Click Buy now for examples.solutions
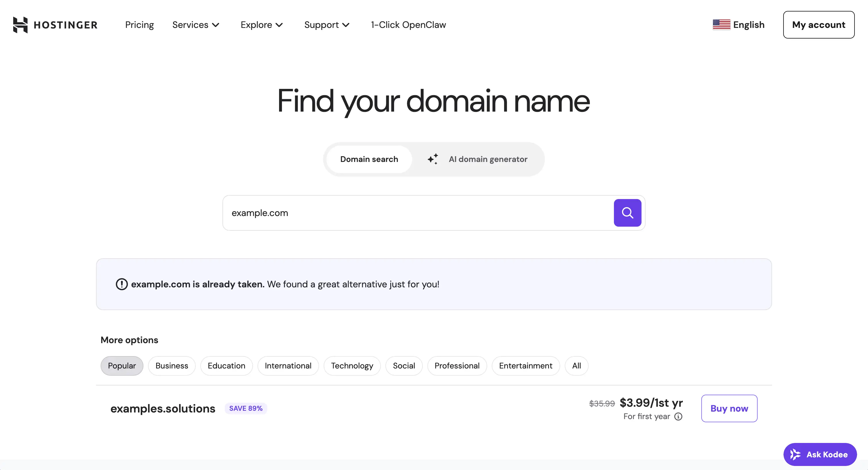This screenshot has width=868, height=470. 729,408
